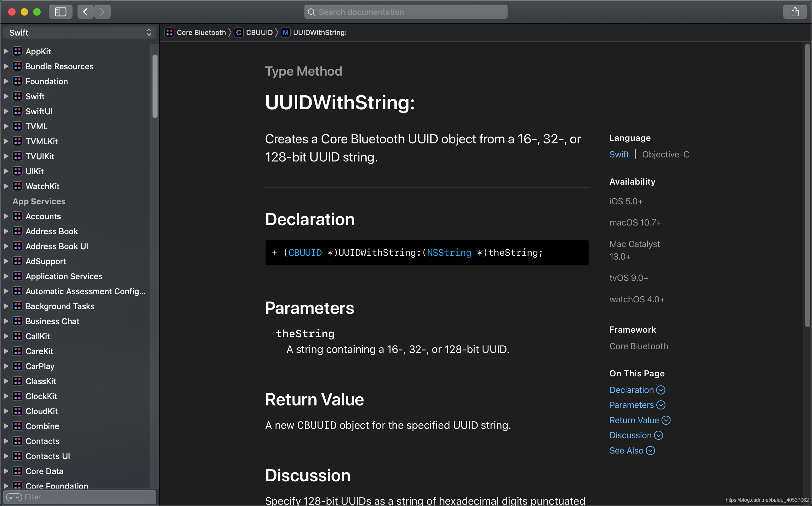
Task: Click the Combine framework icon
Action: coord(18,426)
